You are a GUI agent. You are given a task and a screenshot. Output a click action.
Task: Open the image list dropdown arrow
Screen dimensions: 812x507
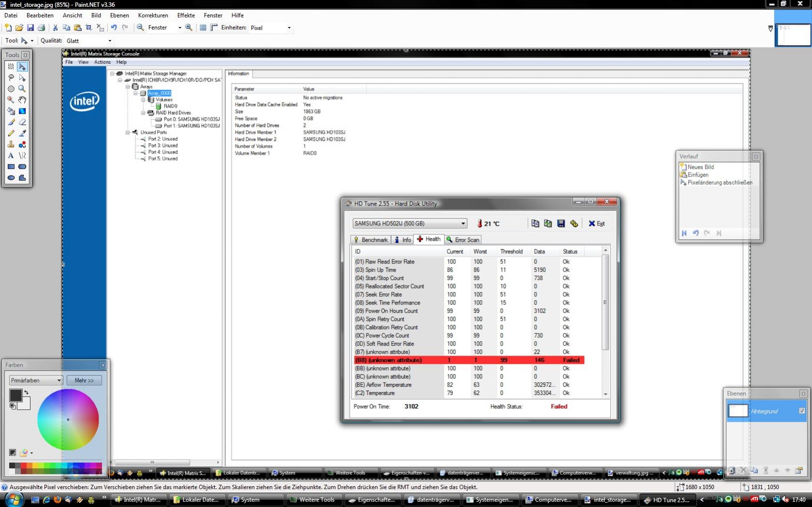pos(770,29)
